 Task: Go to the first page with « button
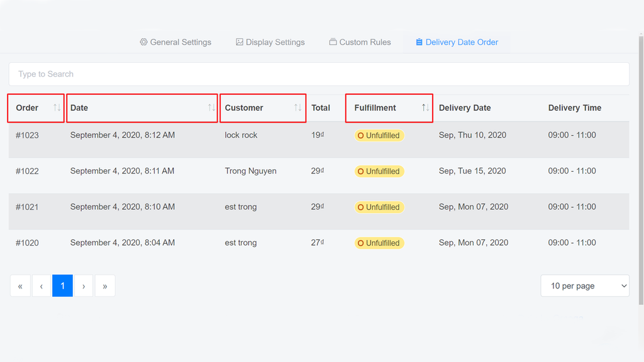20,286
